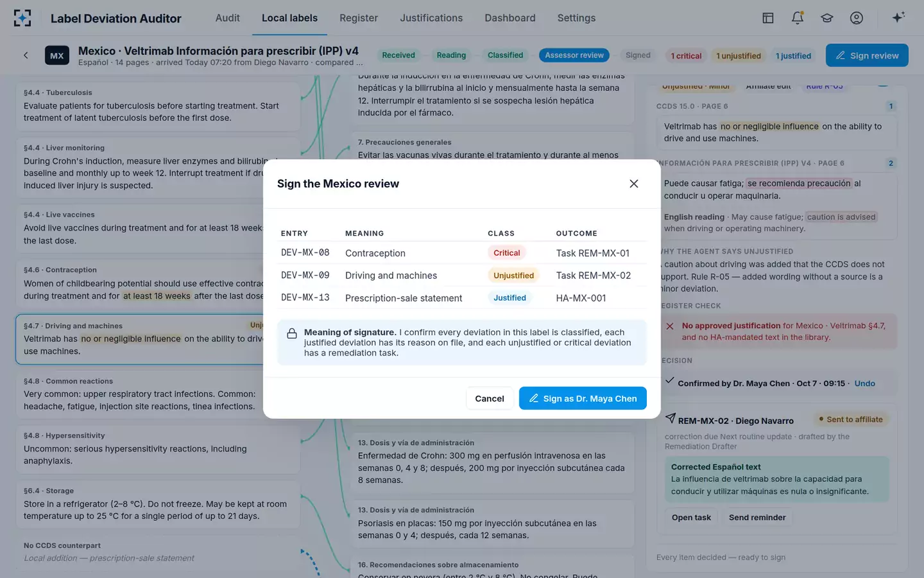Screen dimensions: 924x578
Task: Open the Register tab
Action: click(x=359, y=18)
